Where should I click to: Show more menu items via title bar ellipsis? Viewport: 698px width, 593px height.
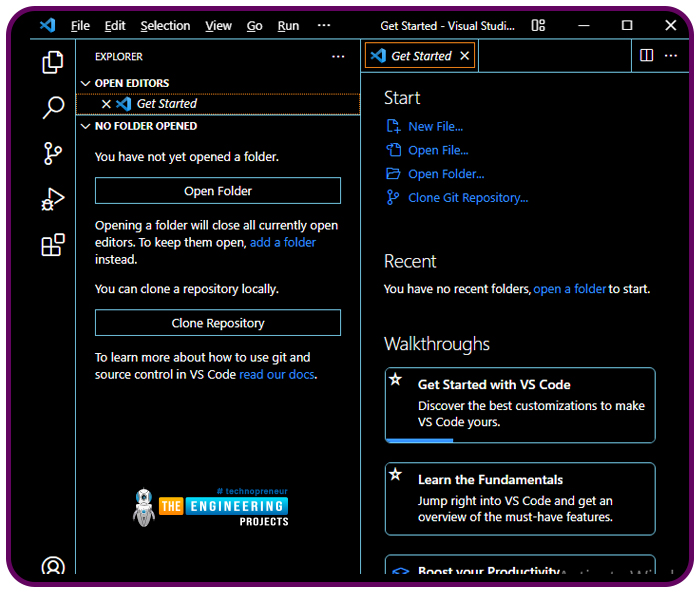pyautogui.click(x=324, y=25)
